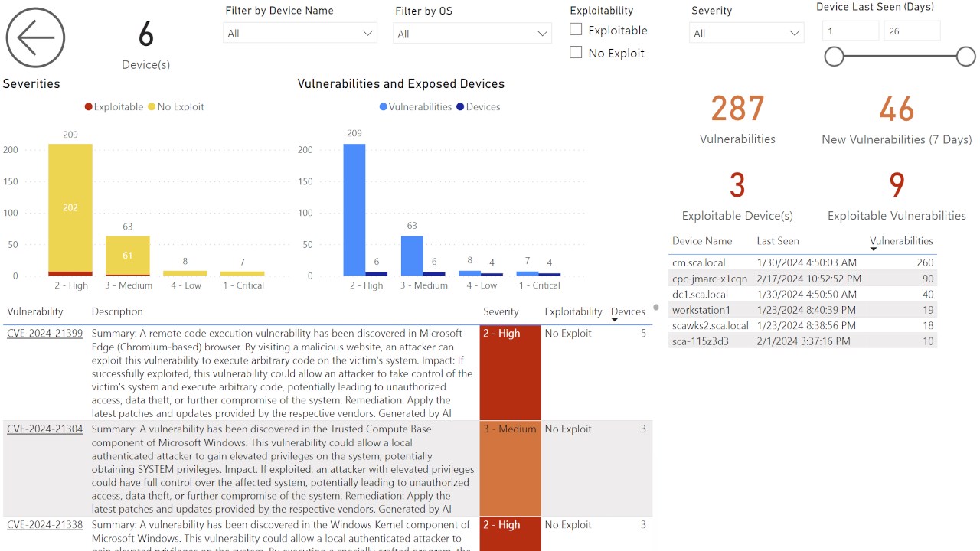Select the workstation1 device row

tap(802, 310)
